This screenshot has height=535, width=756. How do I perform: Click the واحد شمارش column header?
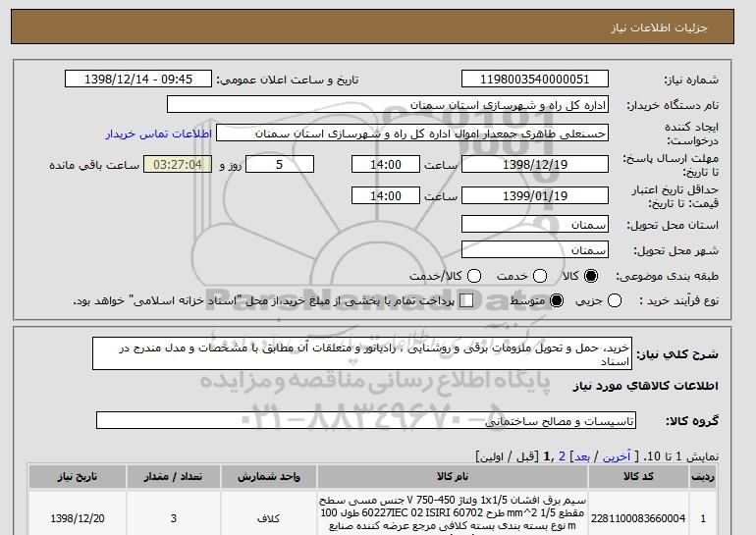tap(269, 477)
